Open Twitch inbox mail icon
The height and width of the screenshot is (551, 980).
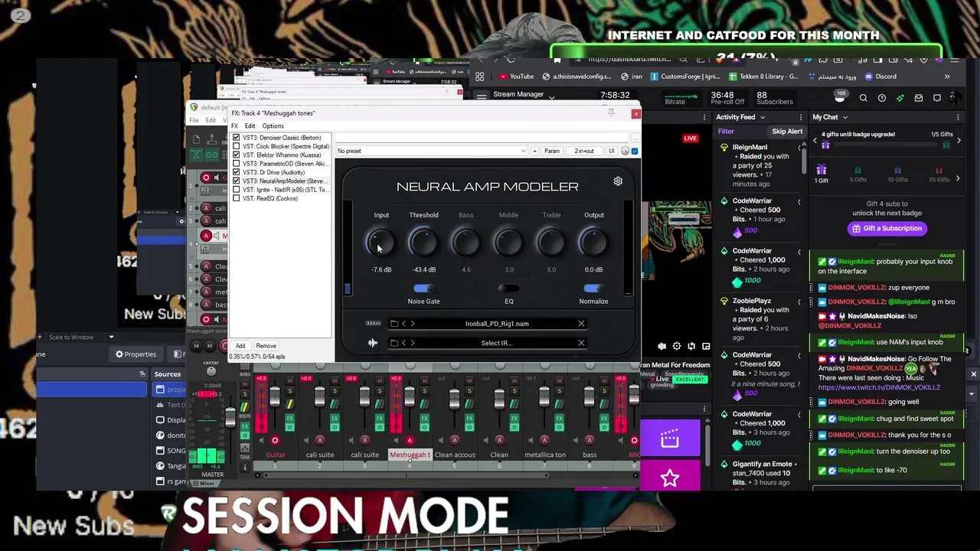tap(919, 98)
